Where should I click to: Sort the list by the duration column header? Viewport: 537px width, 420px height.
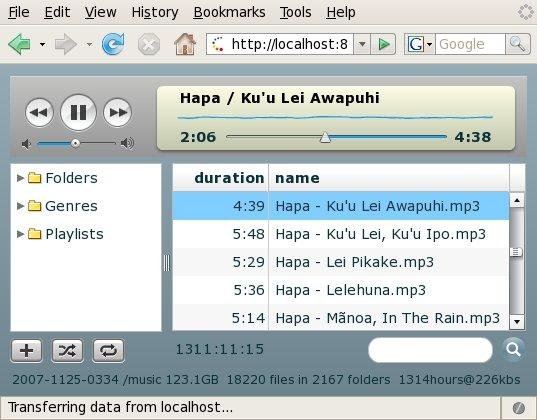(x=221, y=178)
